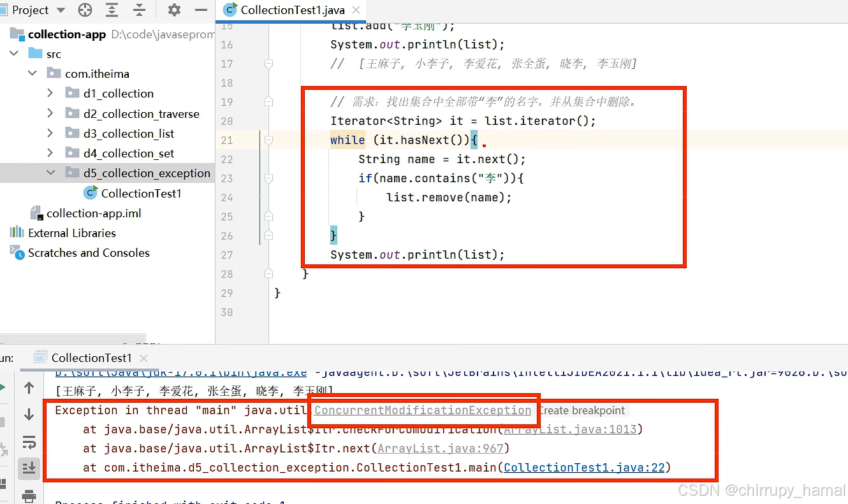This screenshot has height=504, width=848.
Task: Click the Collapse All icon in Project toolbar
Action: [140, 10]
